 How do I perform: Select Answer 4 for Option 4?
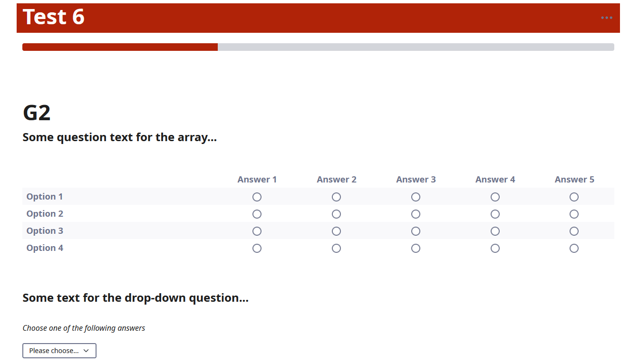click(495, 248)
